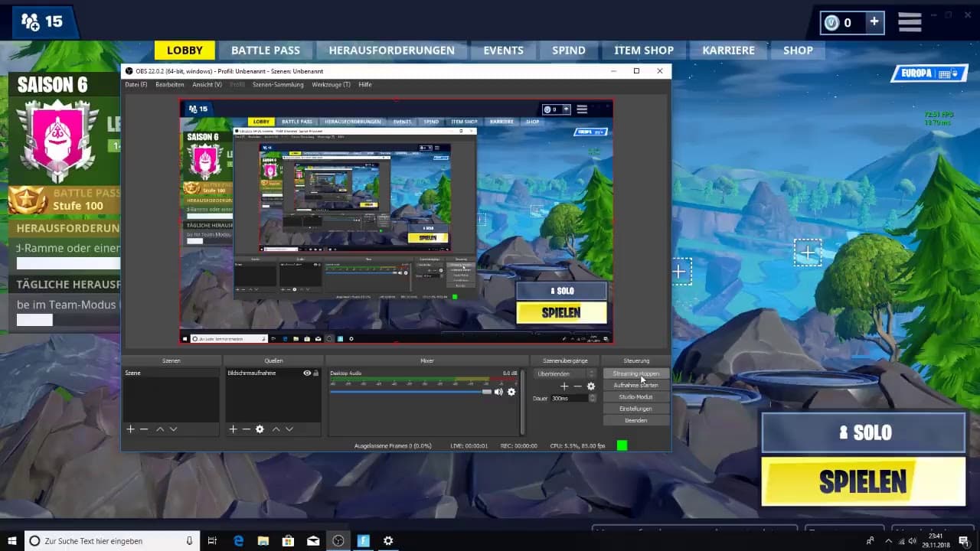The image size is (980, 551).
Task: Open the Fortnite hamburger main menu
Action: point(910,22)
